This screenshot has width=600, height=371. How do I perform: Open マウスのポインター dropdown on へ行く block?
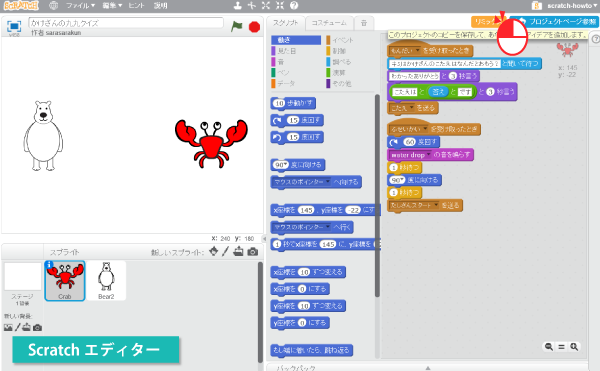(328, 227)
